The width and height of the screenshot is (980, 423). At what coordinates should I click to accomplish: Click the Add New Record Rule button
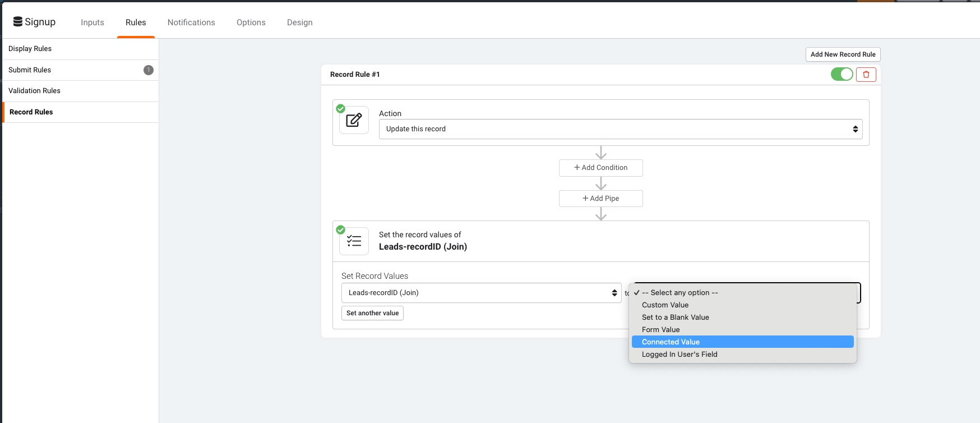click(x=843, y=54)
